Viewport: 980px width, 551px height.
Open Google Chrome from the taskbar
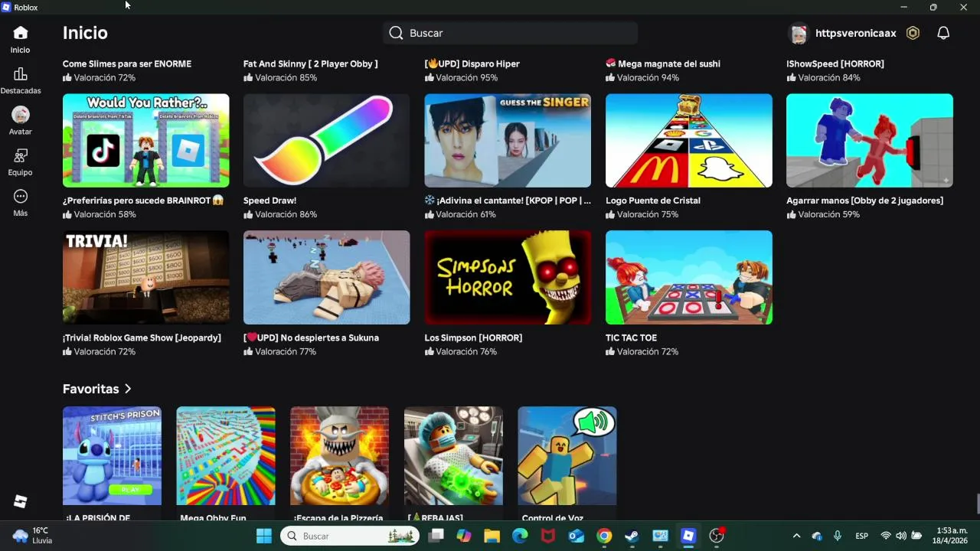[604, 536]
